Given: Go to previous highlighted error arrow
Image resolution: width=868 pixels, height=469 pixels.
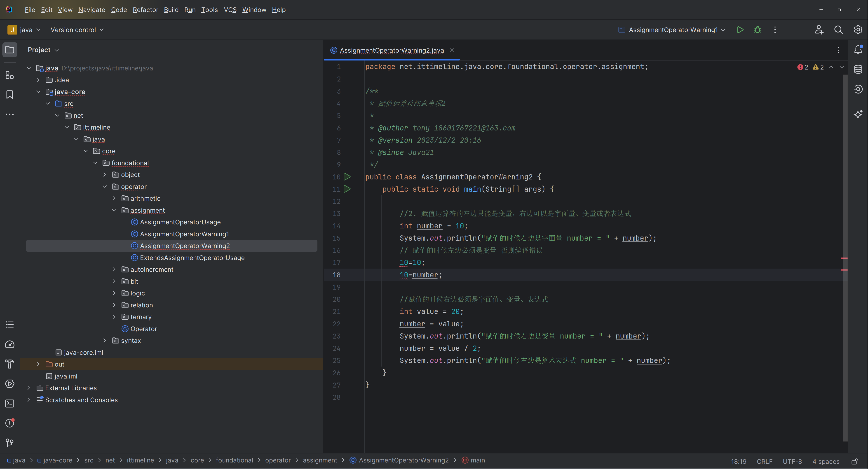Looking at the screenshot, I should pos(831,67).
